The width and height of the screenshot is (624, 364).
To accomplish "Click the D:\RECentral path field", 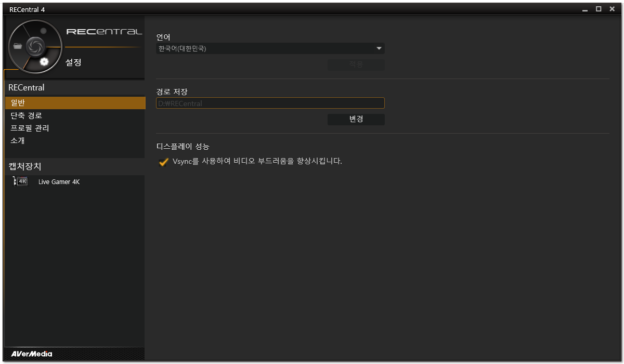I will point(270,103).
